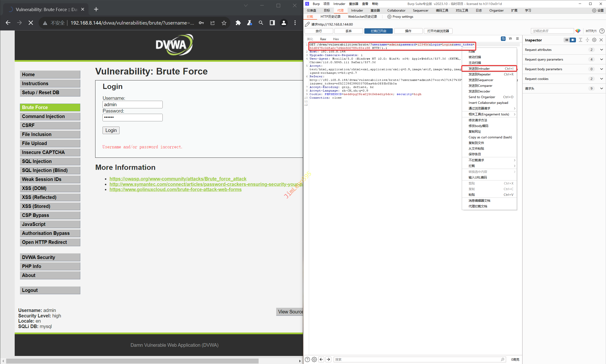Click the rainbow highlight color picker
The width and height of the screenshot is (606, 364).
click(578, 31)
